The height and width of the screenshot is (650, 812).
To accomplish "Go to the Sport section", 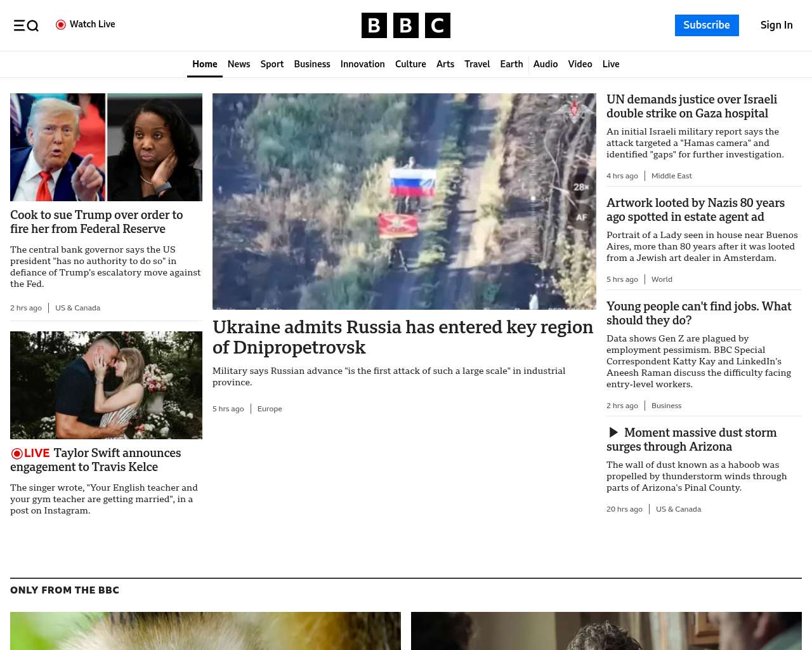I will point(272,64).
